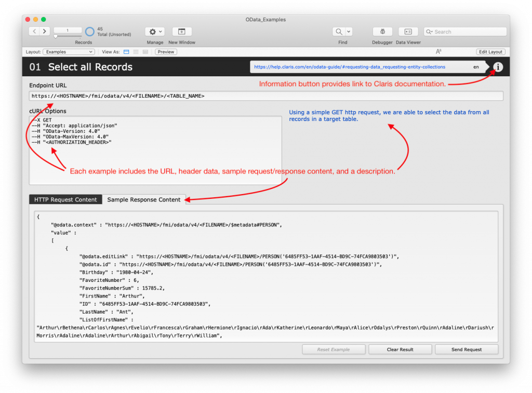Click the Send Request button
Image resolution: width=532 pixels, height=393 pixels.
point(466,349)
